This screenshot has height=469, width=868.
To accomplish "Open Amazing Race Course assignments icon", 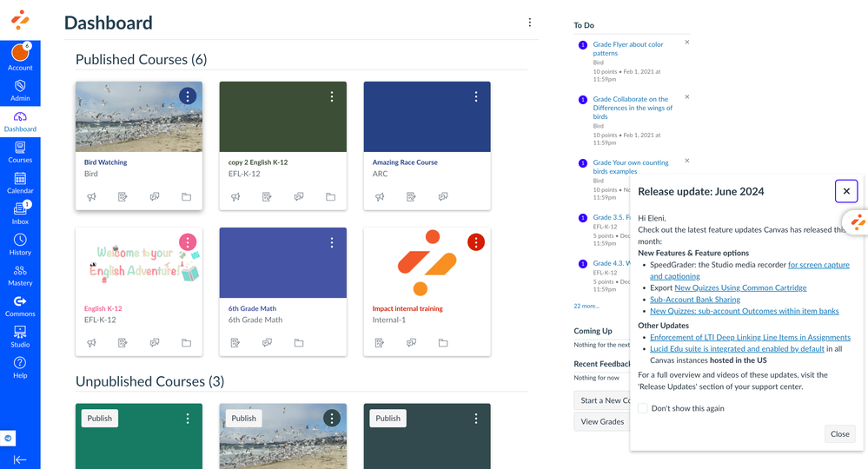I will pos(411,197).
